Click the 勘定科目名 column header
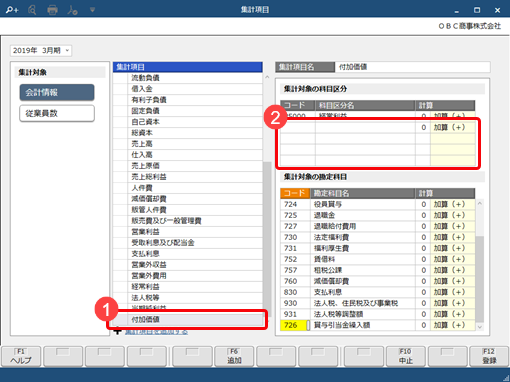 [363, 193]
